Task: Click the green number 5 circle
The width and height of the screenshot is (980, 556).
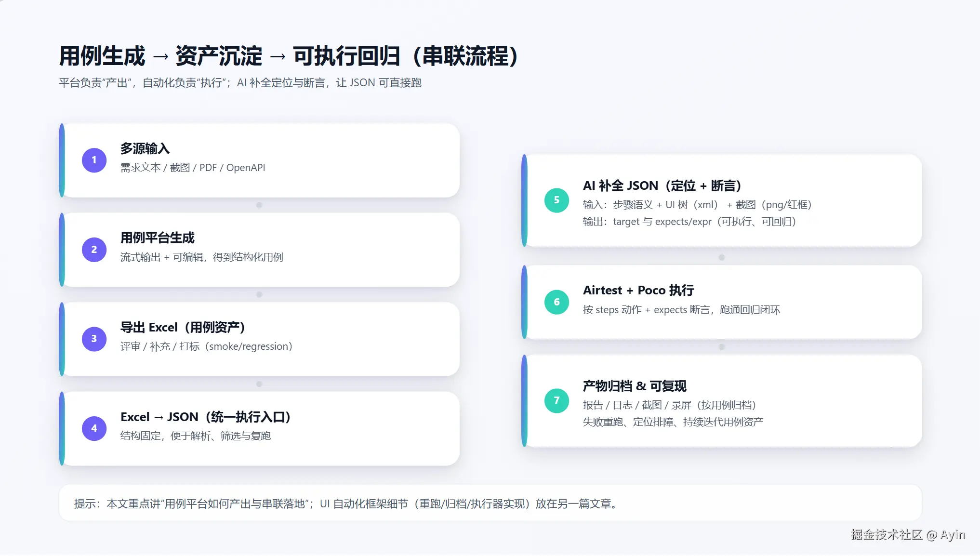Action: tap(556, 200)
